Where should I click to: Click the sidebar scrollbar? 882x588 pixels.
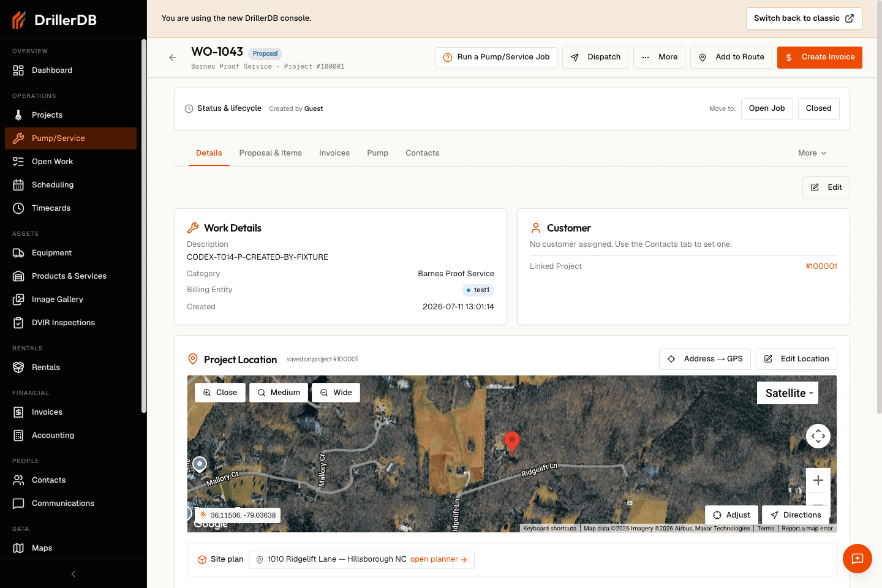144,227
